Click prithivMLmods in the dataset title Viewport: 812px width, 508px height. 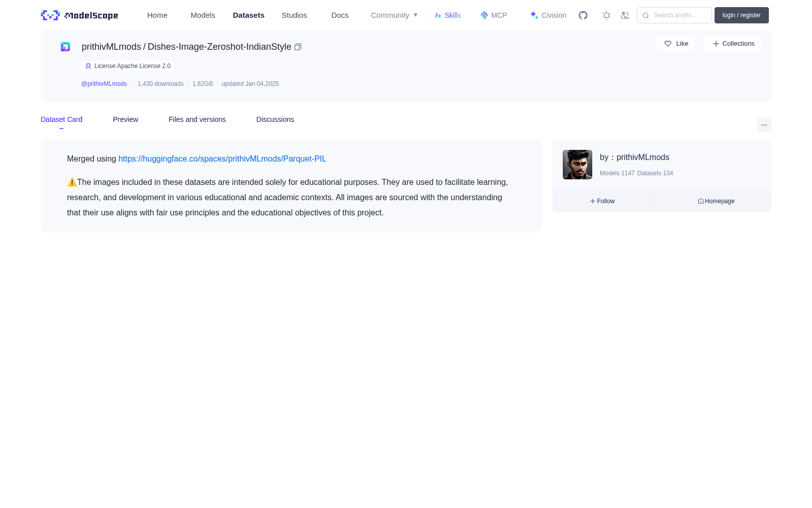[111, 47]
